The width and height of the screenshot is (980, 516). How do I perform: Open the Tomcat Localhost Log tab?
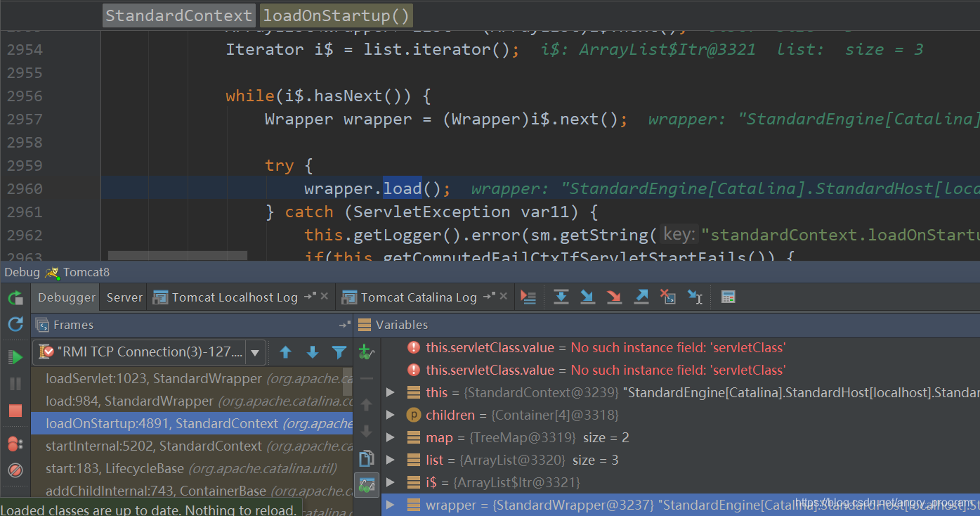pyautogui.click(x=234, y=297)
